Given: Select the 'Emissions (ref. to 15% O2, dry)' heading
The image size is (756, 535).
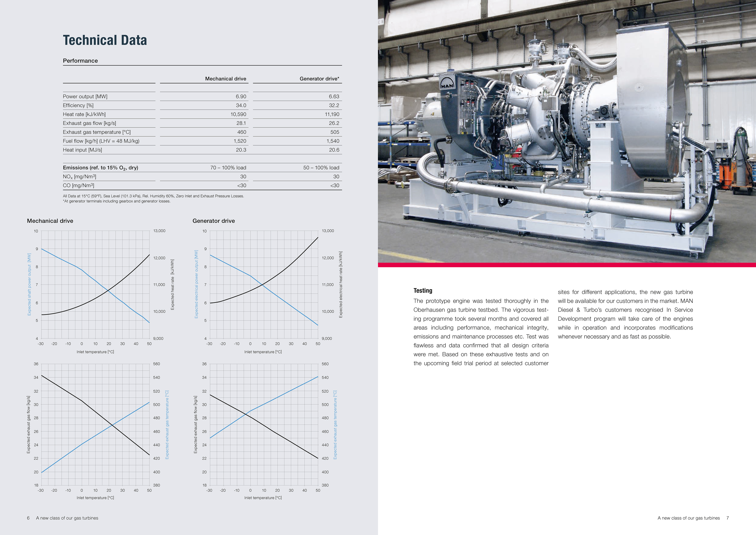Looking at the screenshot, I should point(100,168).
